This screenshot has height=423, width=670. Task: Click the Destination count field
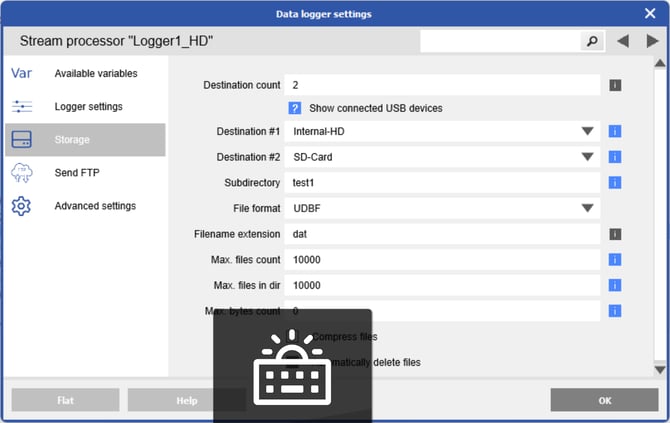point(442,85)
